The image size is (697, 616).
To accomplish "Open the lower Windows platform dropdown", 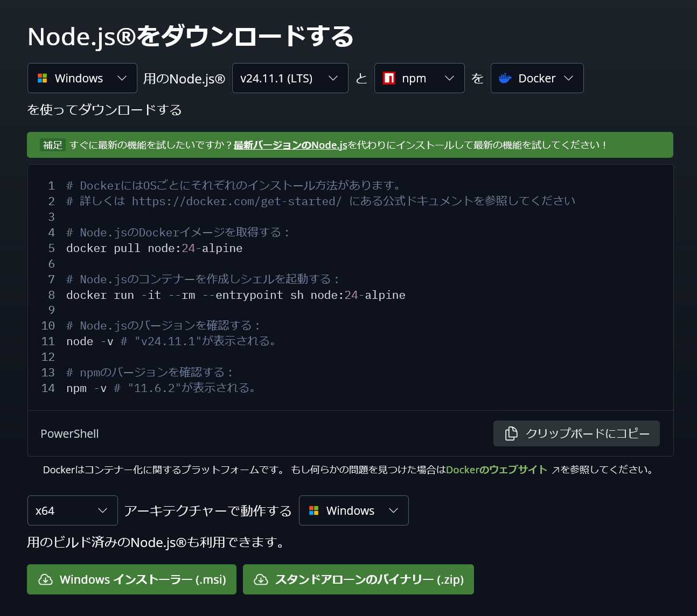I will tap(353, 510).
